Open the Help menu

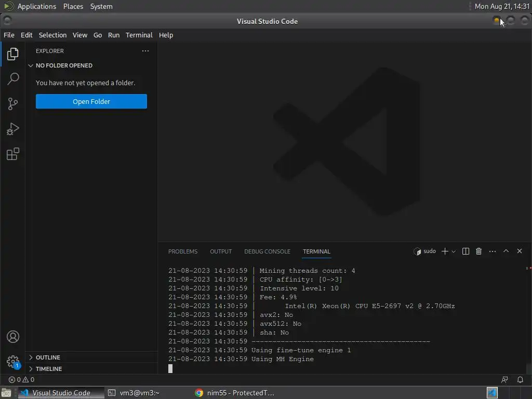(x=166, y=35)
